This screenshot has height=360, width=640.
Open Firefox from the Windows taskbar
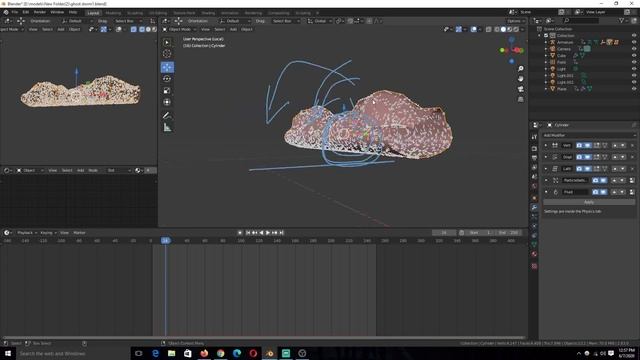204,353
